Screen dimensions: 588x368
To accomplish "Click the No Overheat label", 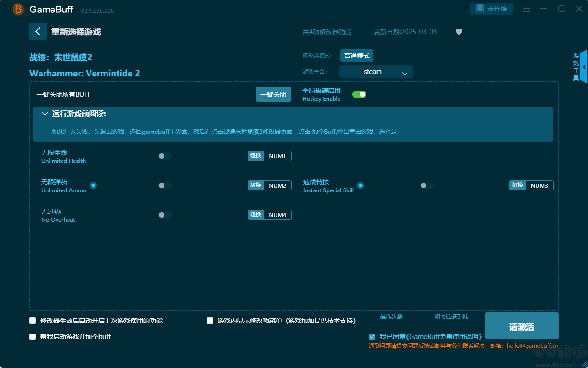I will [58, 220].
